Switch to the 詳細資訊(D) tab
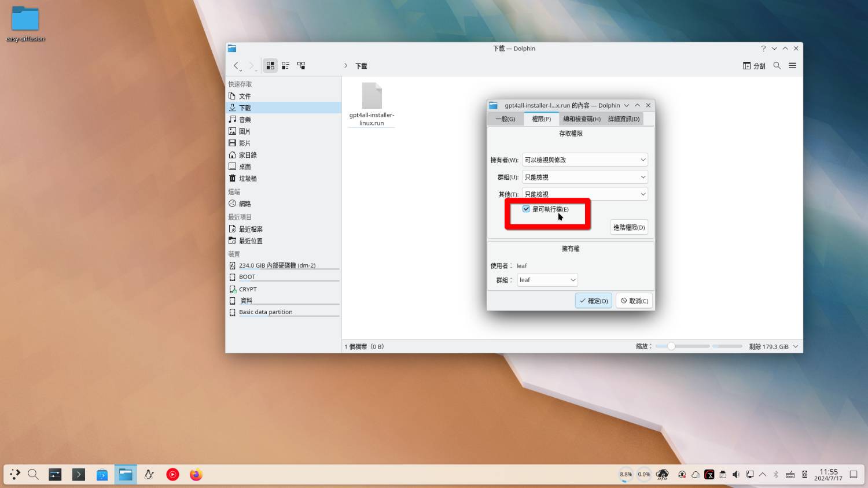868x488 pixels. (x=624, y=119)
